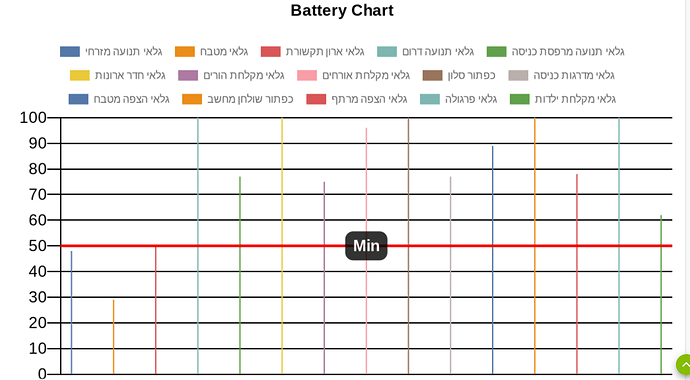
Task: Click the yellow swatch for גלאי חדר ארונות
Action: 80,75
